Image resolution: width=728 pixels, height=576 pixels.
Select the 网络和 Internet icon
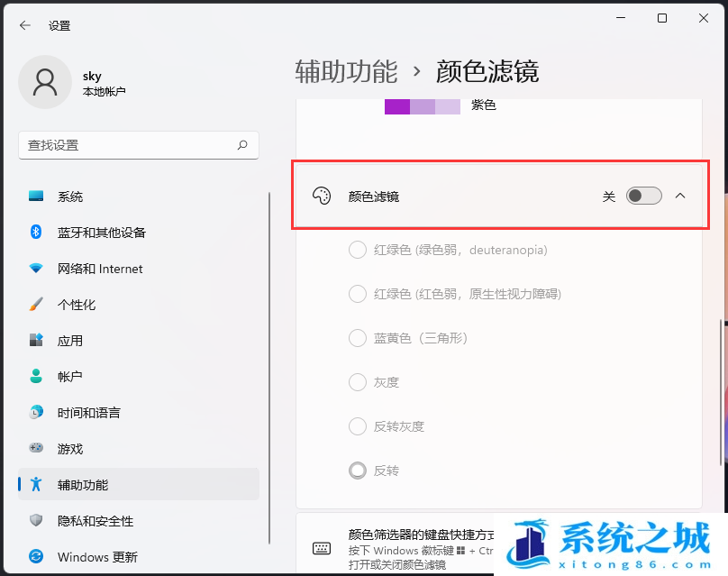35,268
